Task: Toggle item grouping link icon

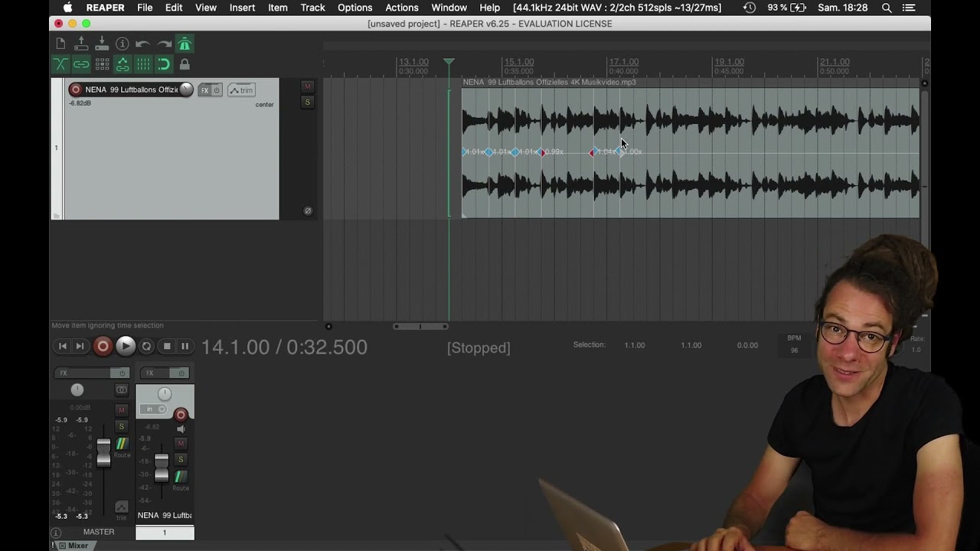Action: (81, 64)
